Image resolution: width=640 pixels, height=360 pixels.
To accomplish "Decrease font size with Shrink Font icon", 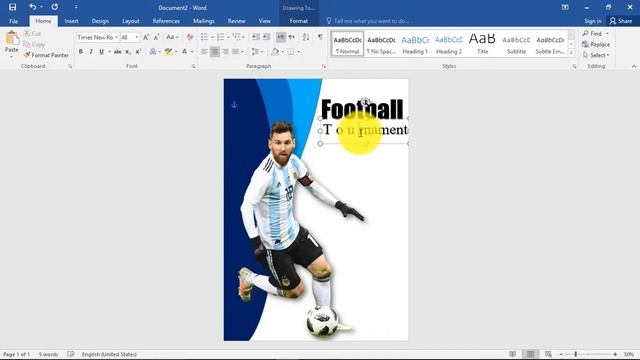I will click(156, 37).
